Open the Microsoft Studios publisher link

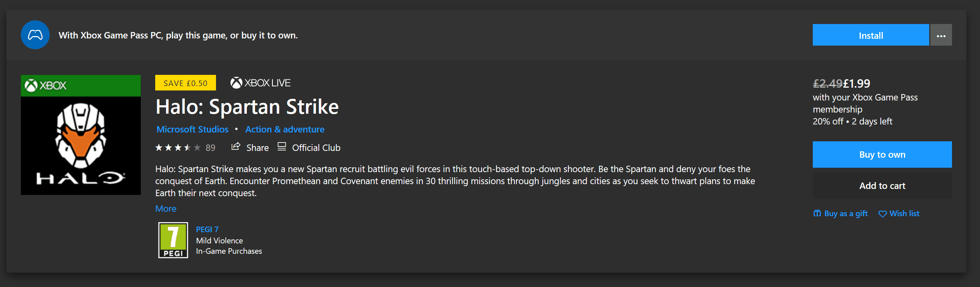point(192,129)
